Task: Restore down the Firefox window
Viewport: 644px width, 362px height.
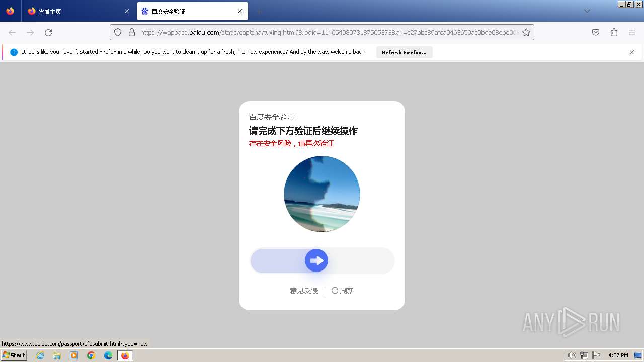Action: point(630,4)
